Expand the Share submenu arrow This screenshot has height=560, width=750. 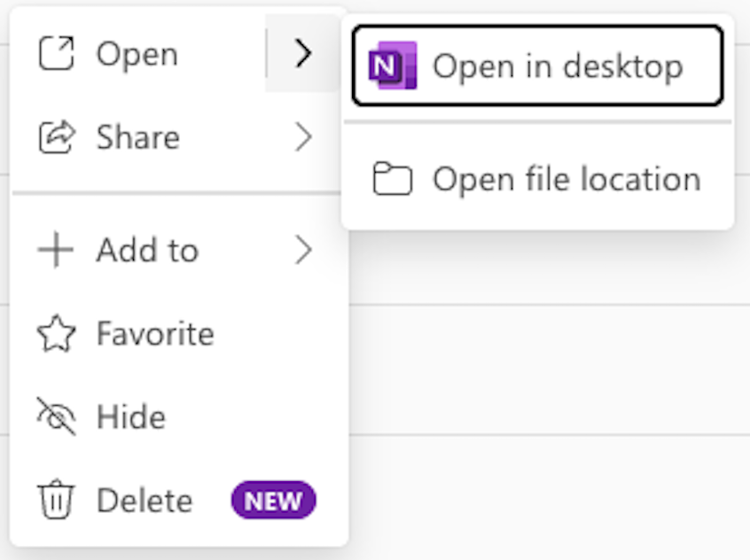click(x=303, y=137)
